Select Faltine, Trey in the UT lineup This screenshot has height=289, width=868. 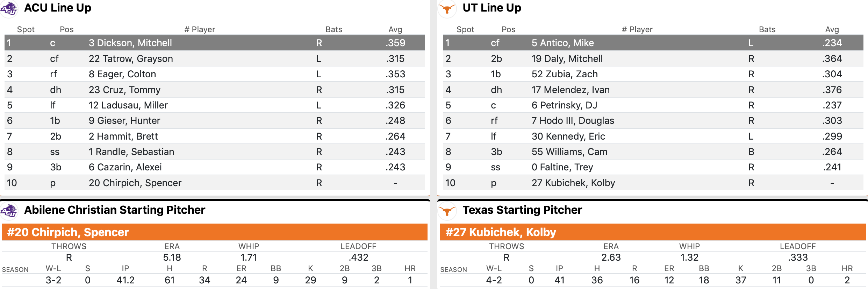(562, 167)
